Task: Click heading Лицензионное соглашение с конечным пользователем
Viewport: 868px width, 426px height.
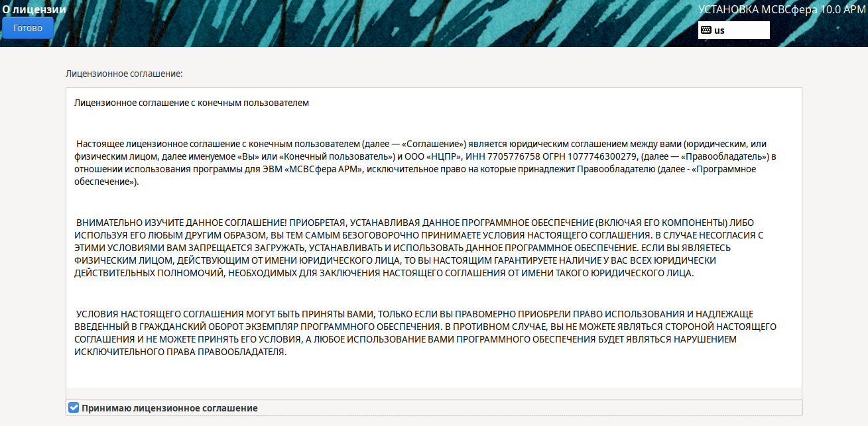Action: pyautogui.click(x=192, y=103)
